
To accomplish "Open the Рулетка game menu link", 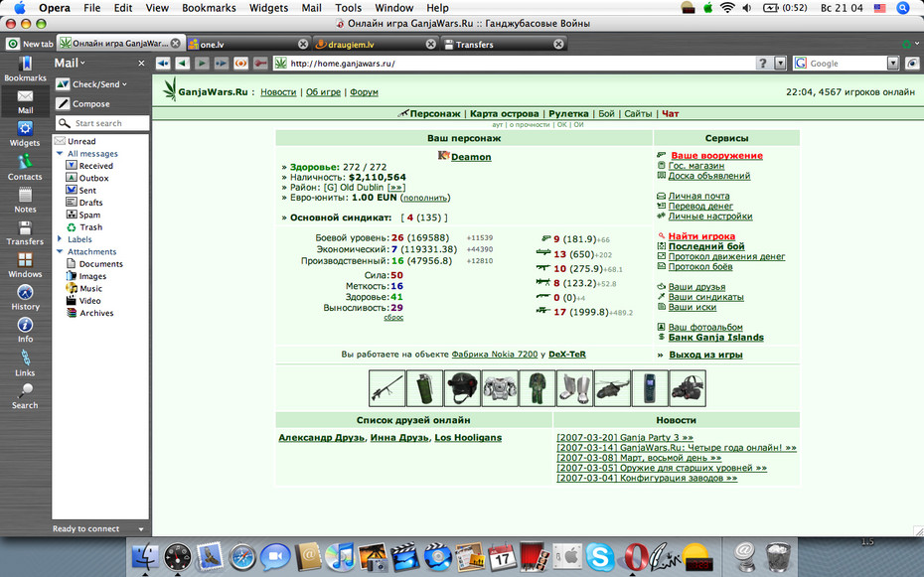I will (x=568, y=113).
